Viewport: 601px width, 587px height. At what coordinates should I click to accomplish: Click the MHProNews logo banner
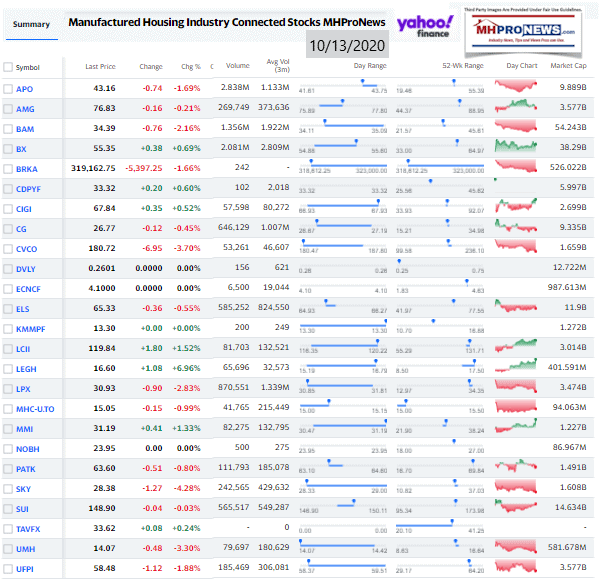tap(523, 32)
